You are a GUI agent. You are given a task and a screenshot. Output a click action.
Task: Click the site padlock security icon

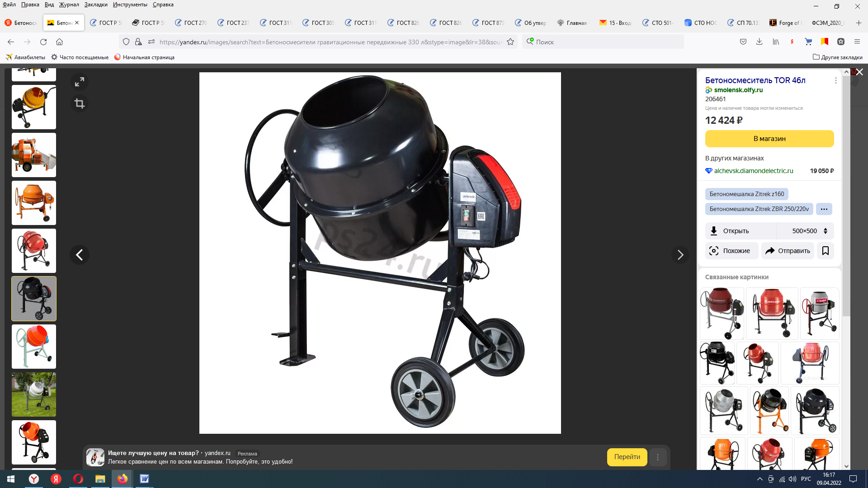point(138,42)
